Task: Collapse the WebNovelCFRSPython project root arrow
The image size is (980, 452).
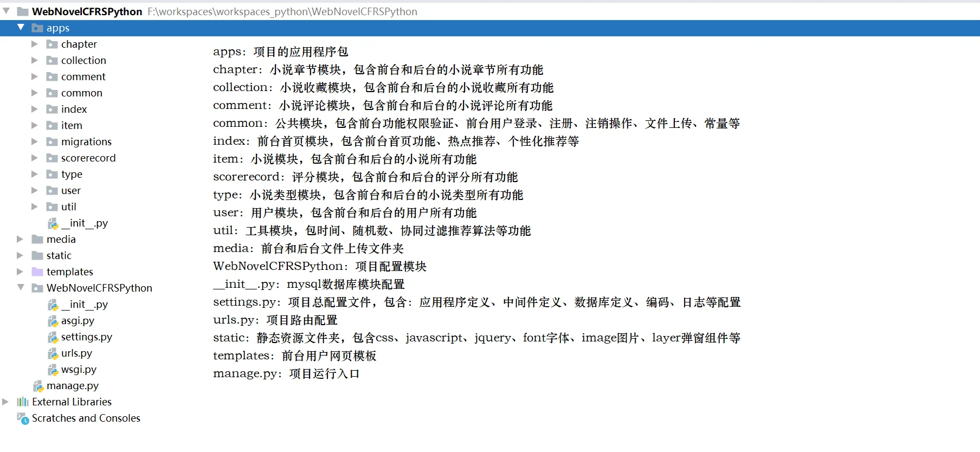Action: [6, 11]
